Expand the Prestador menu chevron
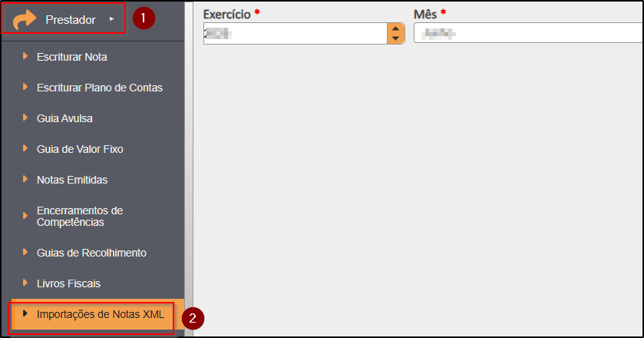 [112, 19]
